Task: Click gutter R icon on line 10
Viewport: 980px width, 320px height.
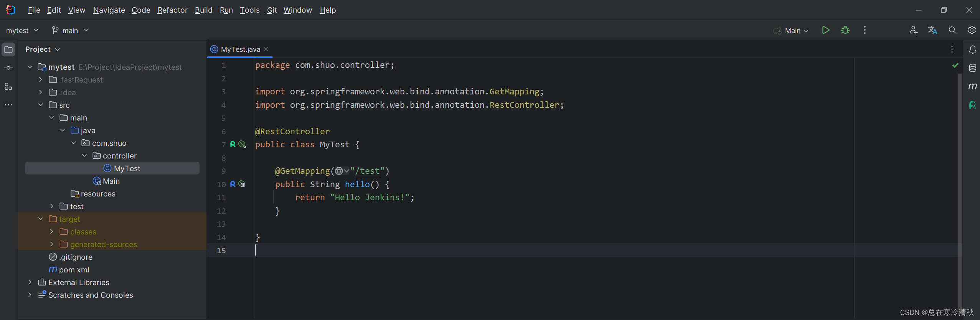Action: tap(233, 184)
